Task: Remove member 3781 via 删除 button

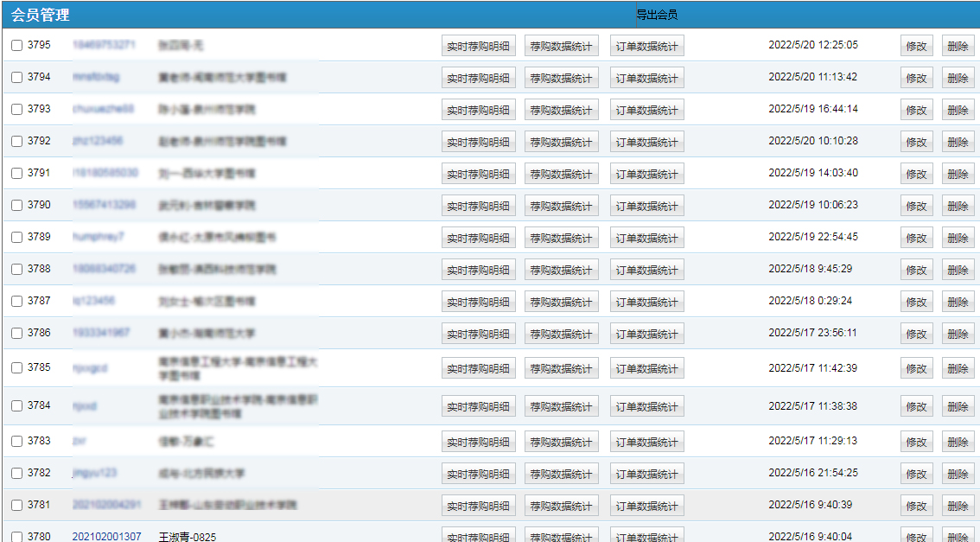Action: (x=958, y=506)
